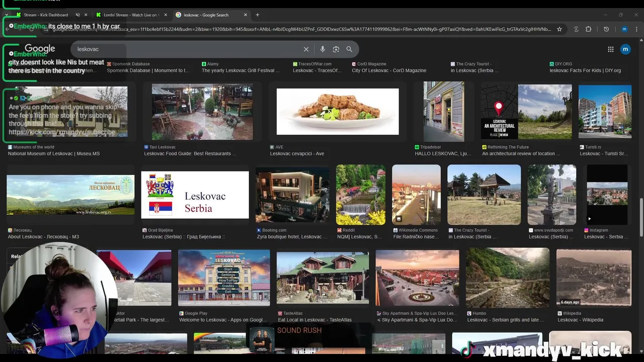Open Leskovac Food Guide restaurant image
The width and height of the screenshot is (644, 362).
pos(202,112)
